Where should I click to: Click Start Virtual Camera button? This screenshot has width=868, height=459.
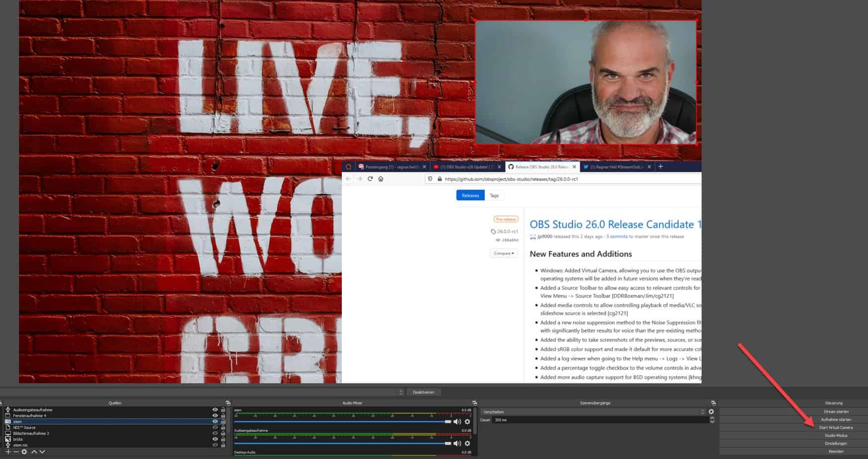point(793,427)
